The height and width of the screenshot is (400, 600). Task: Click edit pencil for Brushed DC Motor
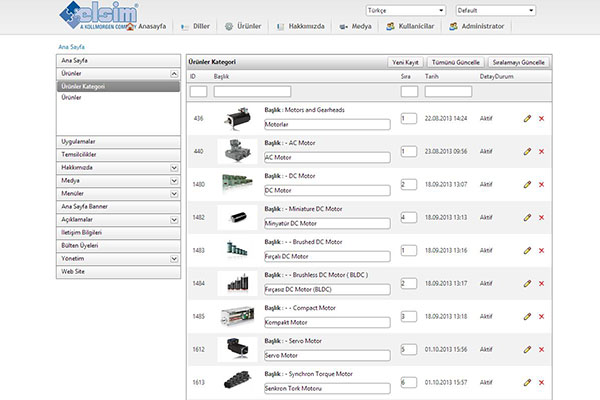pos(527,250)
